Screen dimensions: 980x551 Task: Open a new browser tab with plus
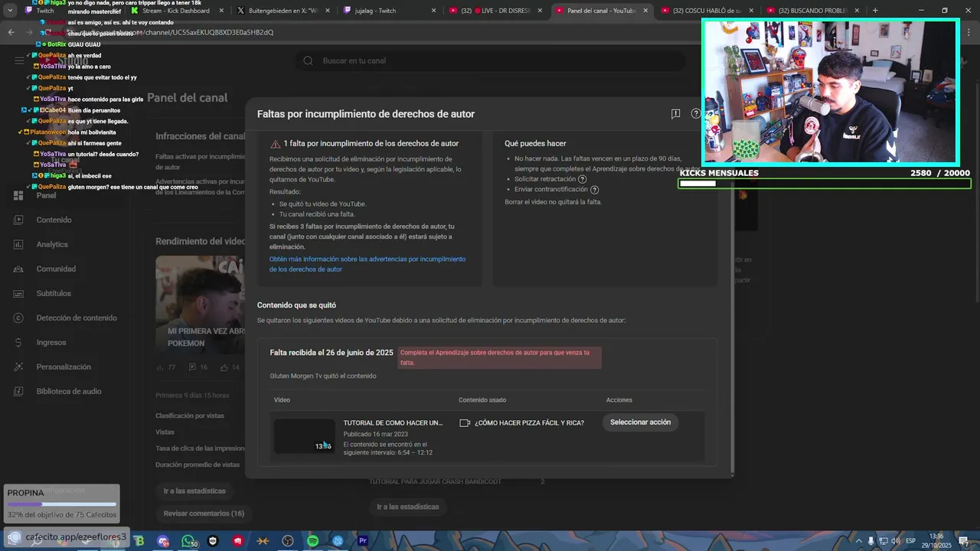875,11
